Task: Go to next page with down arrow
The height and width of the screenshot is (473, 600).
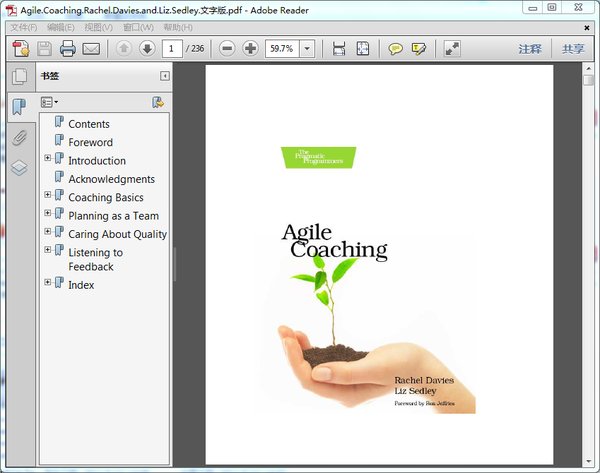Action: [147, 48]
